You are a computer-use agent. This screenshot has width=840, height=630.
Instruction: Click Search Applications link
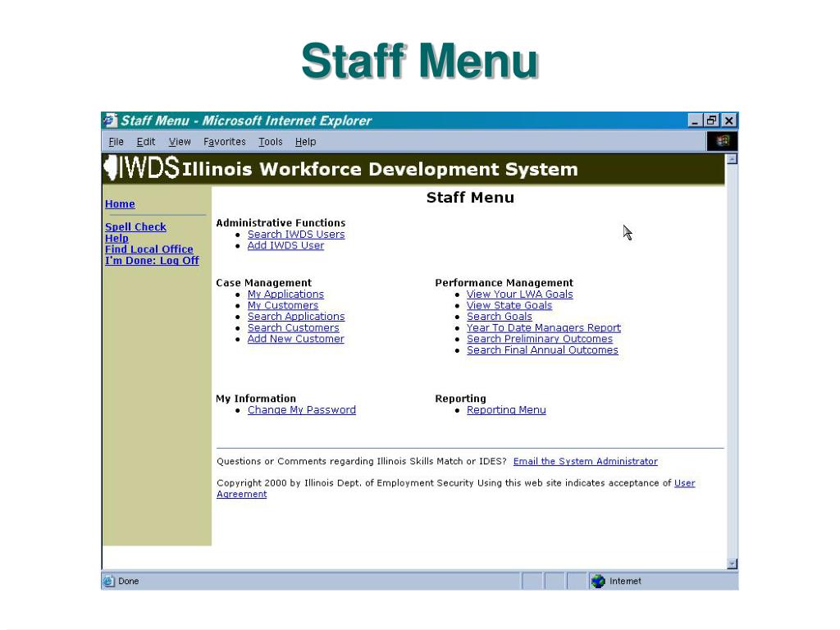[x=296, y=317]
